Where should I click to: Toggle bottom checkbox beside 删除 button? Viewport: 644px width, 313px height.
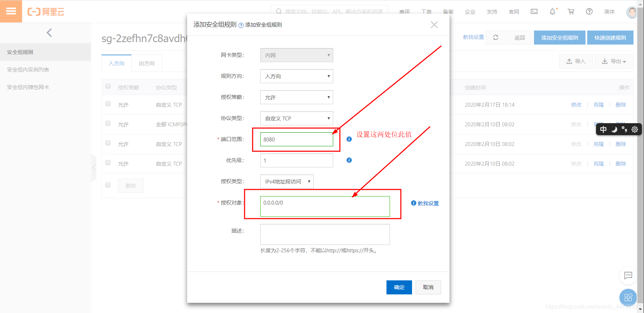click(x=108, y=185)
